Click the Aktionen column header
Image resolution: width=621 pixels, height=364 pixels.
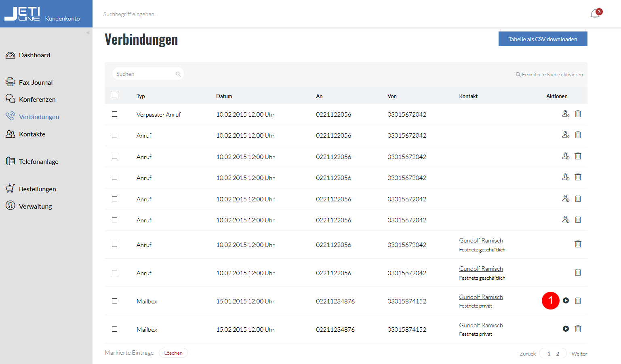click(557, 96)
